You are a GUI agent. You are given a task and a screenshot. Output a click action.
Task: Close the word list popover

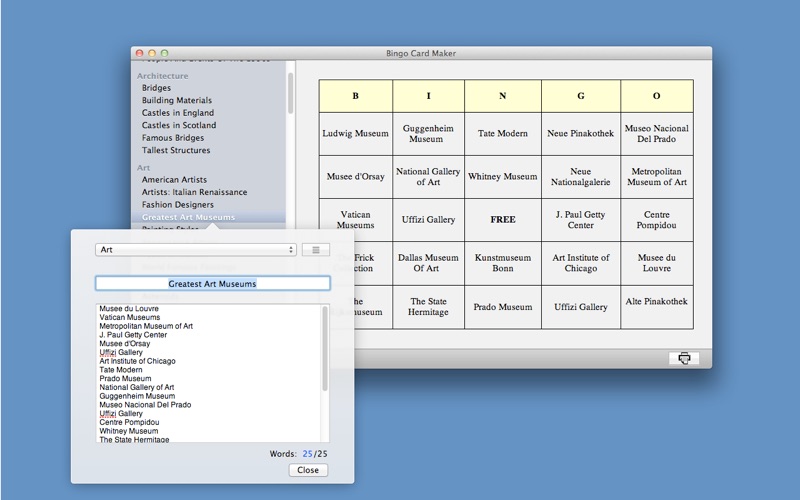point(308,470)
